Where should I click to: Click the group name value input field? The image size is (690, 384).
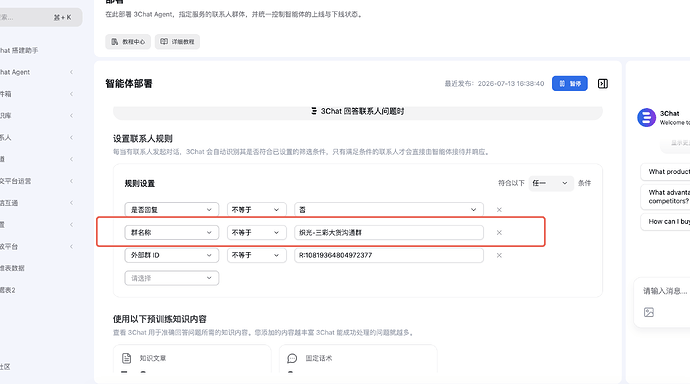point(389,233)
